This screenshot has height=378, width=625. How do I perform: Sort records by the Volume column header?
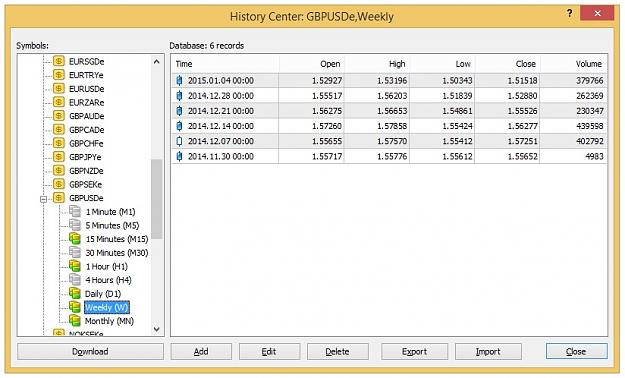click(574, 64)
